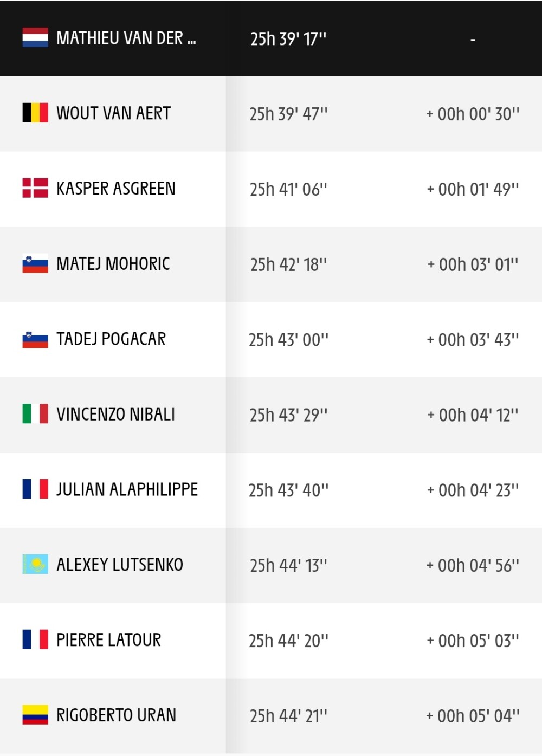Click Rigoberto Uran's gap + 00h 05' 04''
This screenshot has width=542, height=756.
click(x=473, y=716)
